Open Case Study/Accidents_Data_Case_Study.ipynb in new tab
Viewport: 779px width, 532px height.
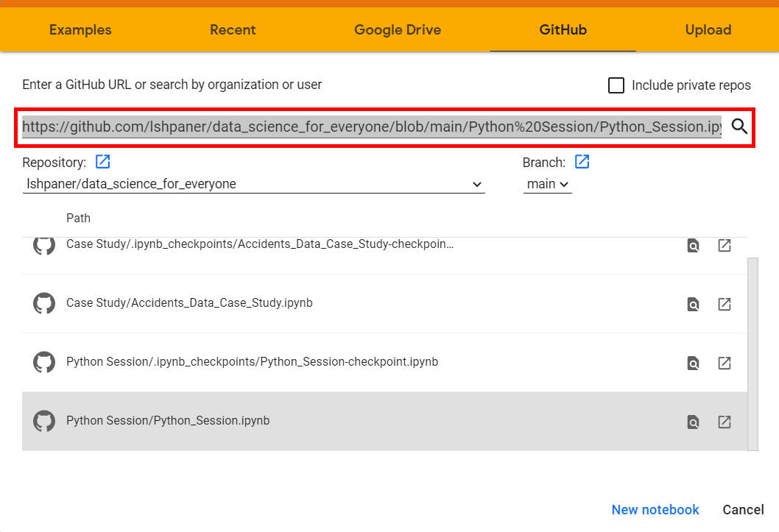725,304
